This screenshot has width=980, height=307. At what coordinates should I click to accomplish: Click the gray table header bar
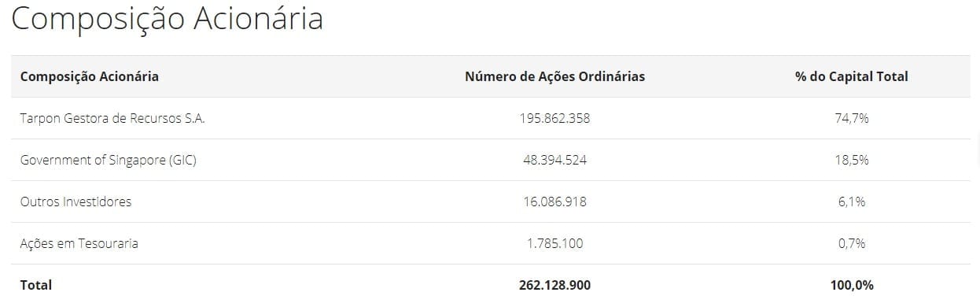pos(491,76)
